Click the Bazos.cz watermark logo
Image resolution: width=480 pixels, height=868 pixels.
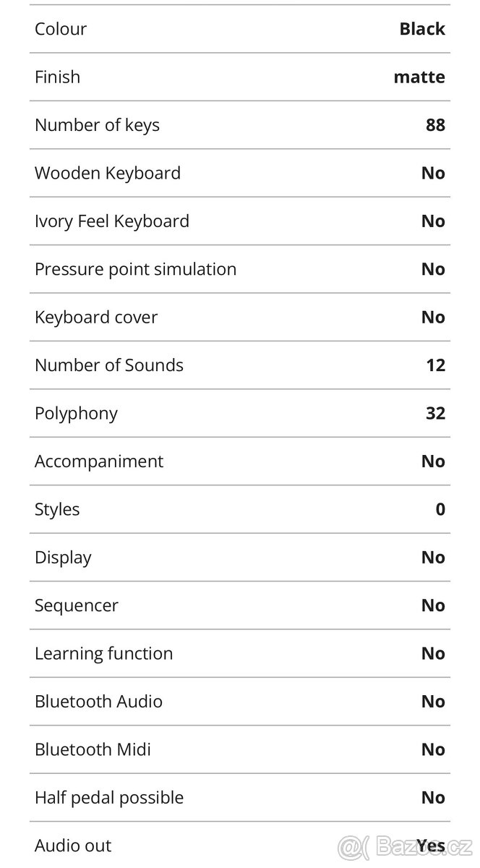pos(405,846)
